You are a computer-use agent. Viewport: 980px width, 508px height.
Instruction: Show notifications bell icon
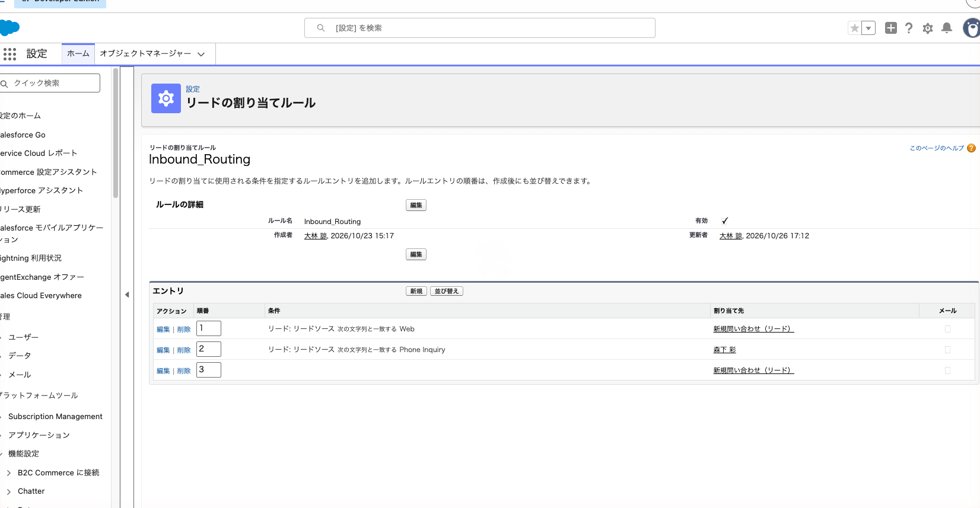pos(947,28)
